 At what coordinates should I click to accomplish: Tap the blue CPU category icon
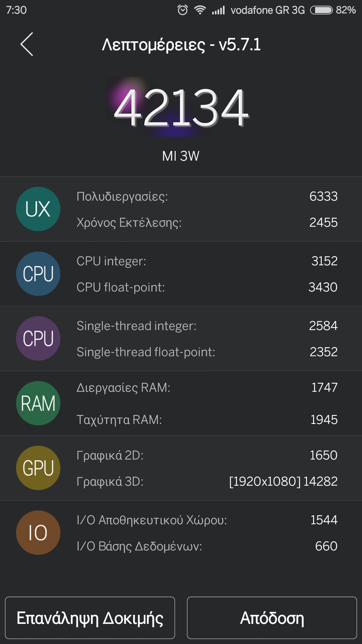[38, 274]
